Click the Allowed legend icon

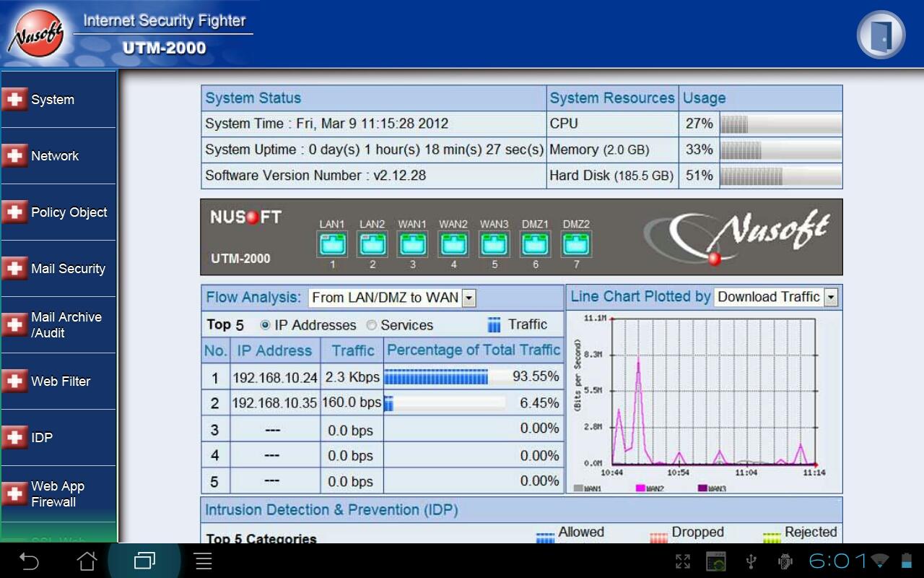click(x=545, y=536)
